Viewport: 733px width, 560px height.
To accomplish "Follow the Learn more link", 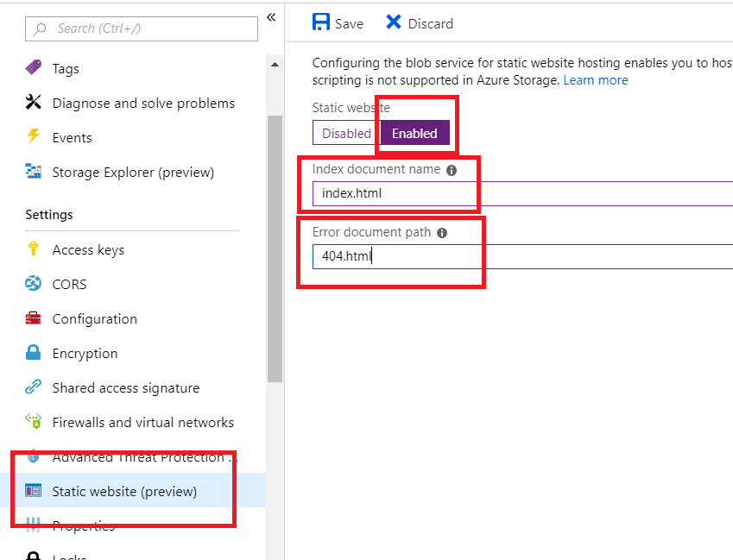I will pyautogui.click(x=596, y=80).
